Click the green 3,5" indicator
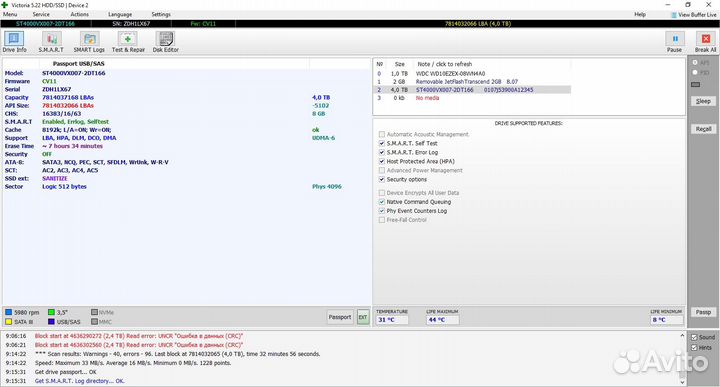Viewport: 720px width, 387px height. (51, 312)
